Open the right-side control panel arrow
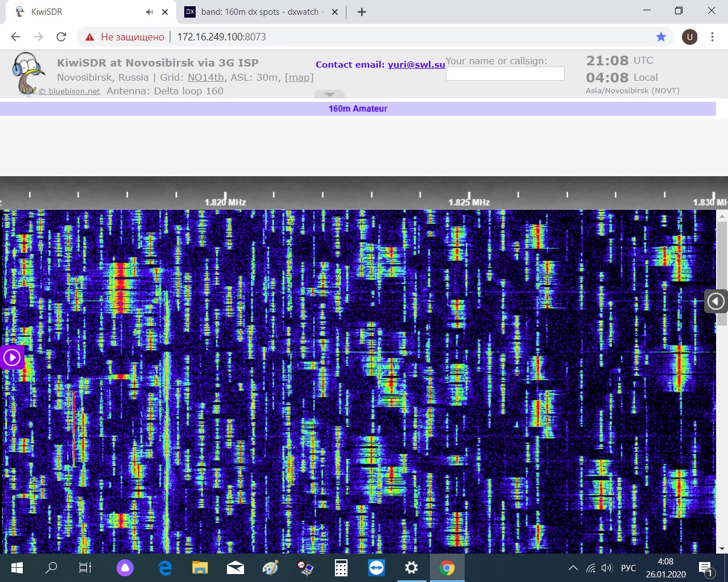 (x=715, y=301)
